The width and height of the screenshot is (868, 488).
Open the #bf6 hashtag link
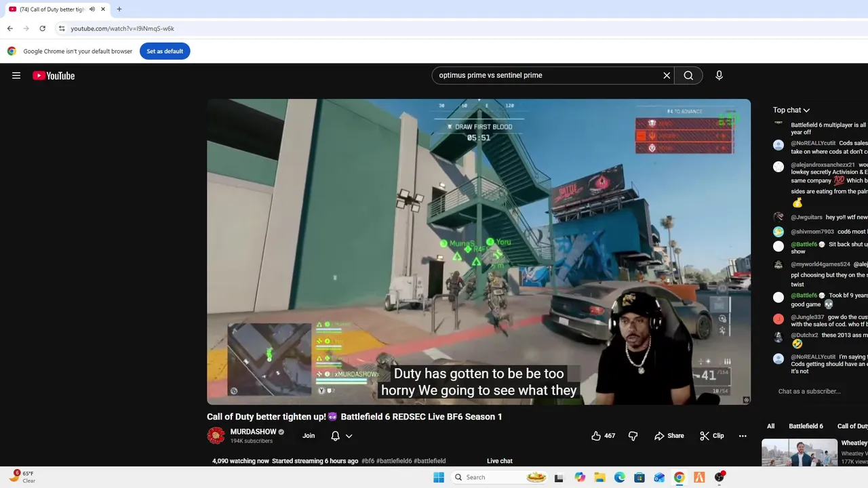[368, 461]
